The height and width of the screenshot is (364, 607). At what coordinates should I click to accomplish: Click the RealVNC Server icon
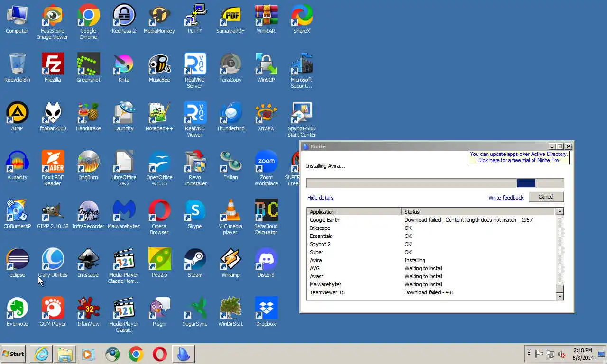195,71
